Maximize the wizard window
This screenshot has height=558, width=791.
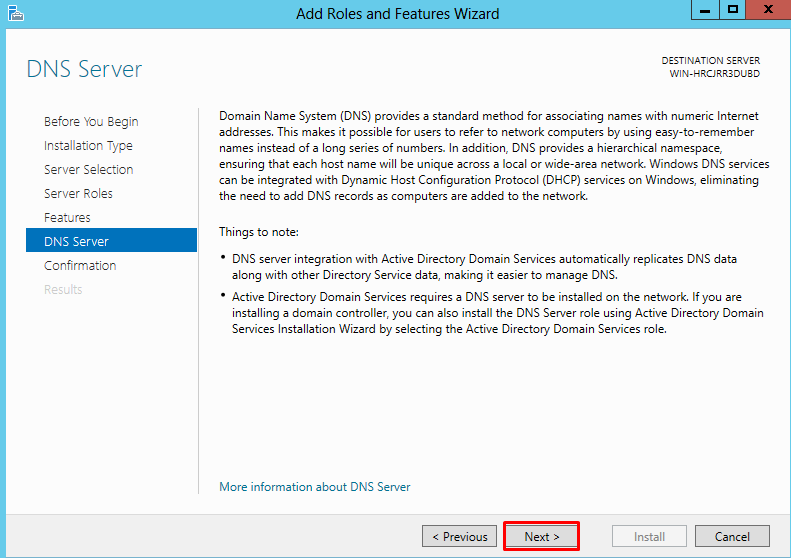(732, 10)
